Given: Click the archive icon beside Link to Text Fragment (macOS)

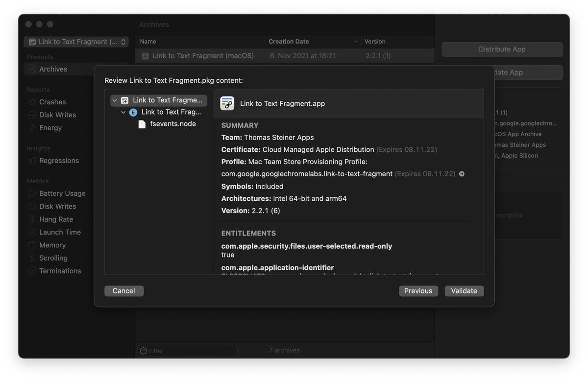Looking at the screenshot, I should (x=146, y=56).
